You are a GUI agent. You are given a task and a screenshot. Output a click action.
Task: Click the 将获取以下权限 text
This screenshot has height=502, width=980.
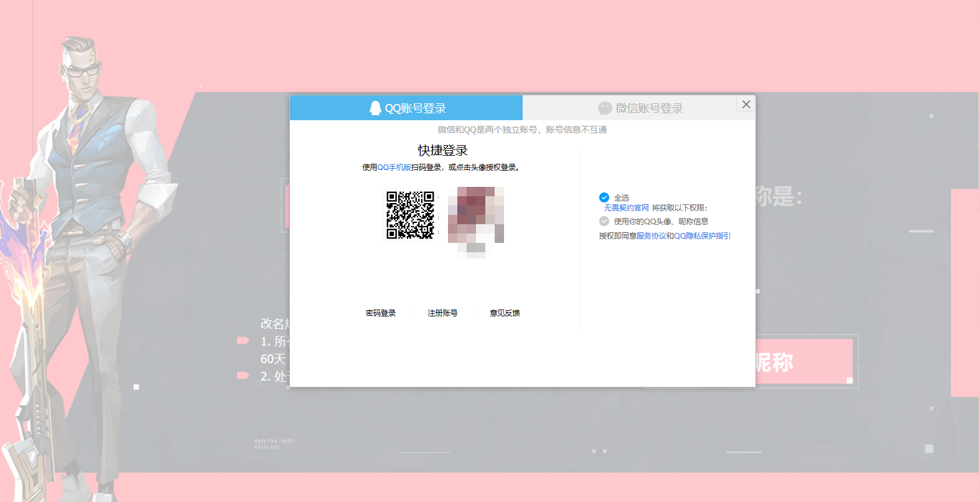[x=679, y=208]
